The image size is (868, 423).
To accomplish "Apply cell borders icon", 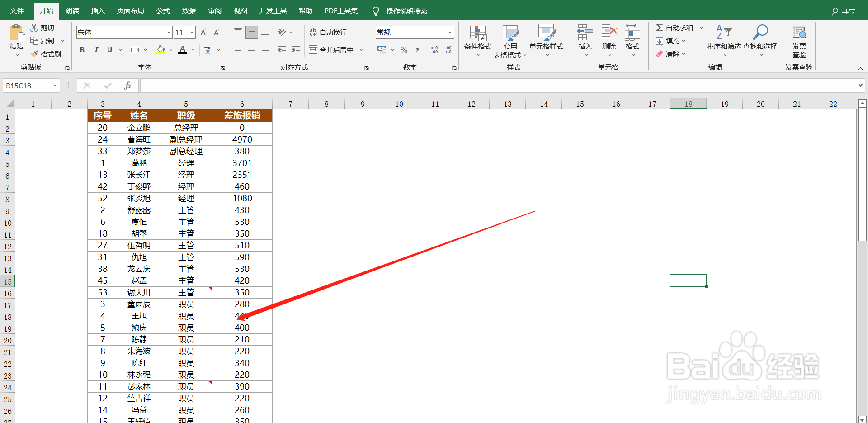I will [135, 50].
